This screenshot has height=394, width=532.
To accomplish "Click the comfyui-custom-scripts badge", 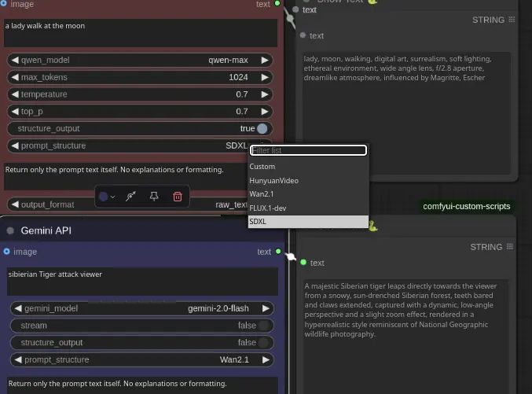I will point(467,206).
